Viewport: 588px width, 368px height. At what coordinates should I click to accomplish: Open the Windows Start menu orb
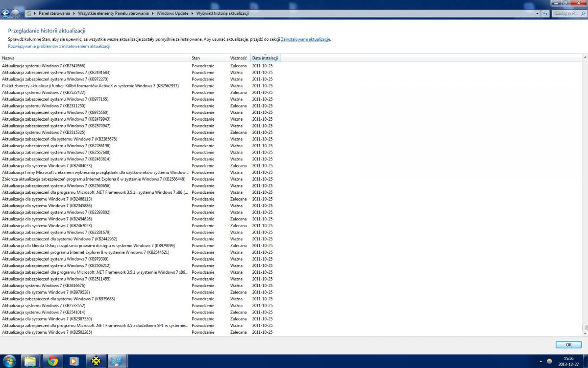[x=9, y=361]
